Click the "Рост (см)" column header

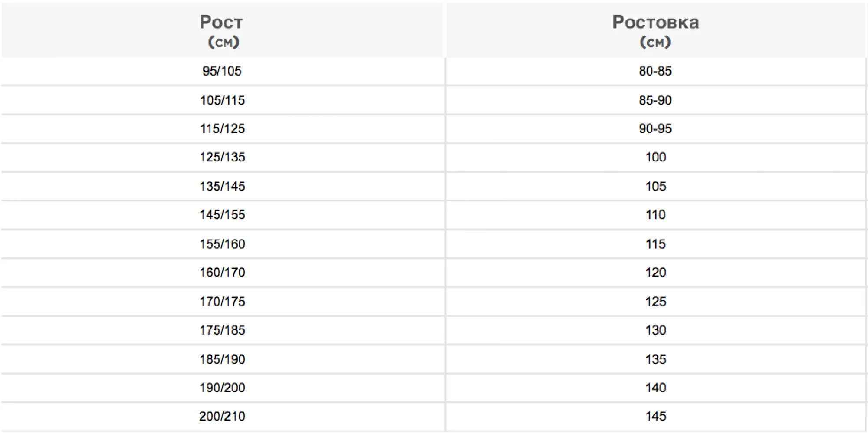tap(222, 31)
